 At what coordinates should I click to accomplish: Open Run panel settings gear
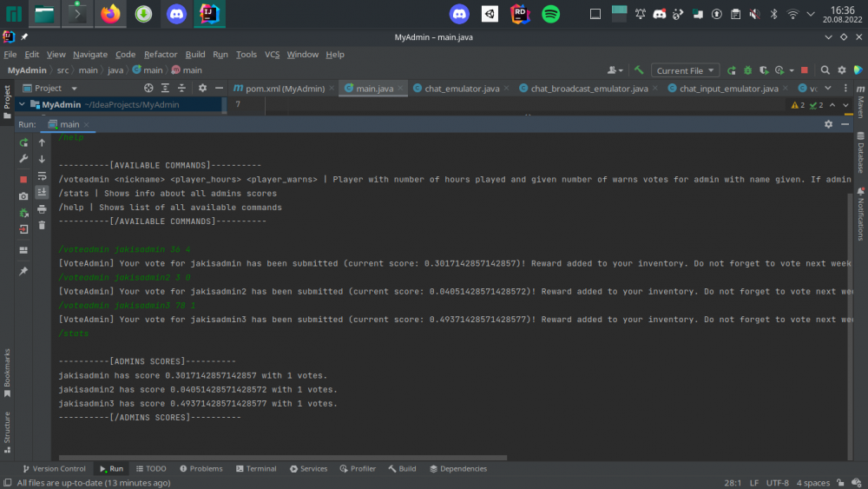828,124
